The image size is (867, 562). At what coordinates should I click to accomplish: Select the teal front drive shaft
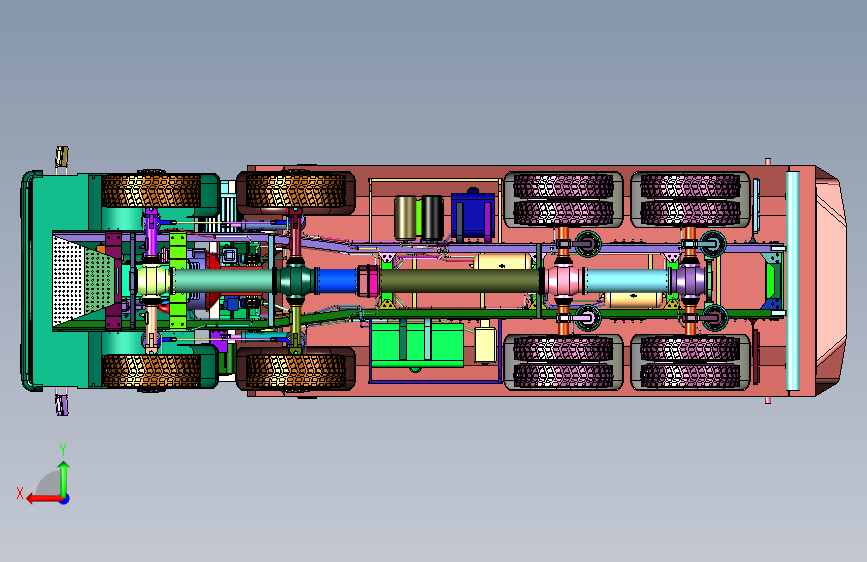tap(223, 281)
